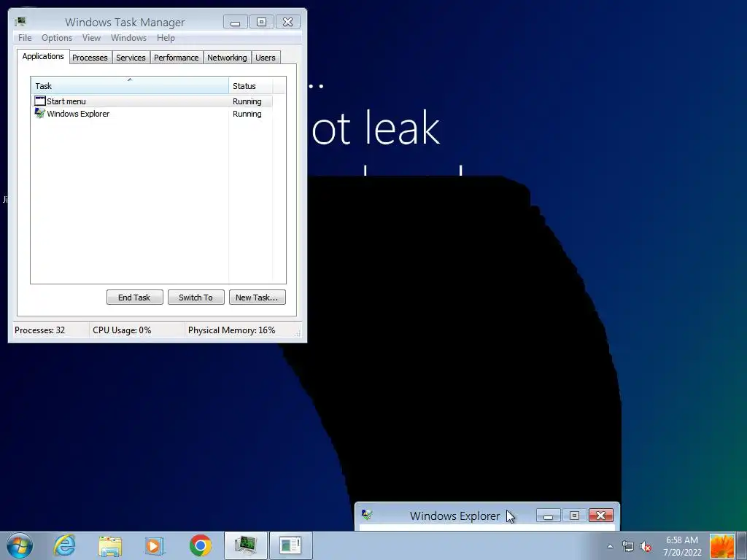Click the New Task... button

point(257,297)
